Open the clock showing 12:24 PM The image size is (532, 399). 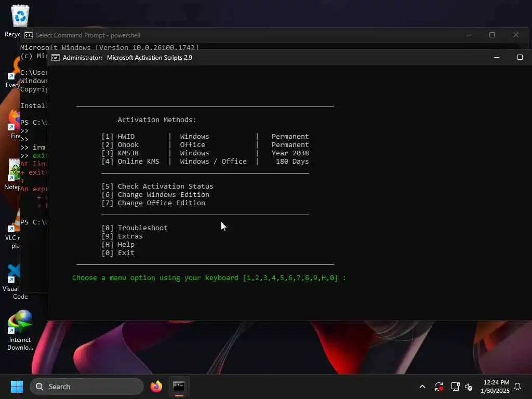[x=495, y=387]
